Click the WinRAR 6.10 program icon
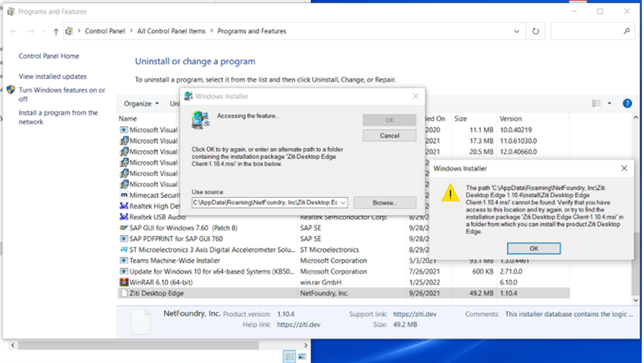The image size is (644, 363). click(x=124, y=282)
